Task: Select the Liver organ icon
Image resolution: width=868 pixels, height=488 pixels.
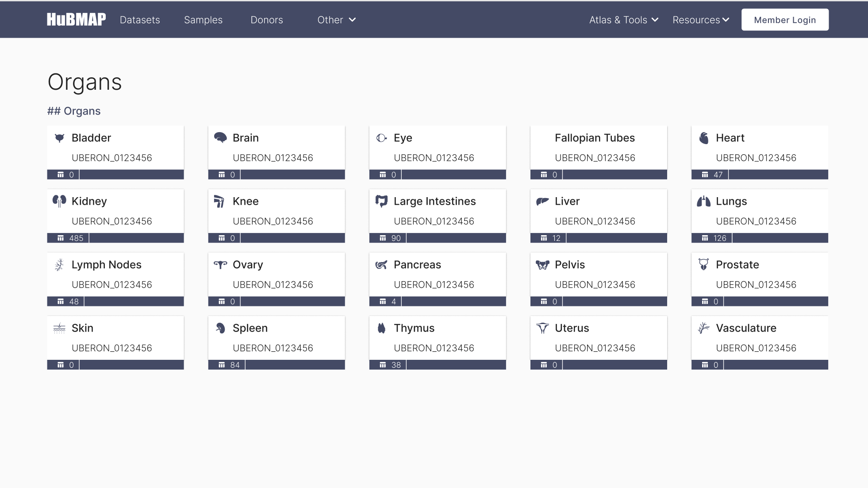Action: coord(542,201)
